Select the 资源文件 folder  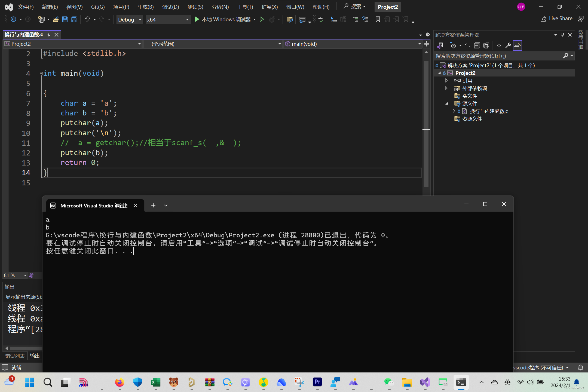pos(472,119)
